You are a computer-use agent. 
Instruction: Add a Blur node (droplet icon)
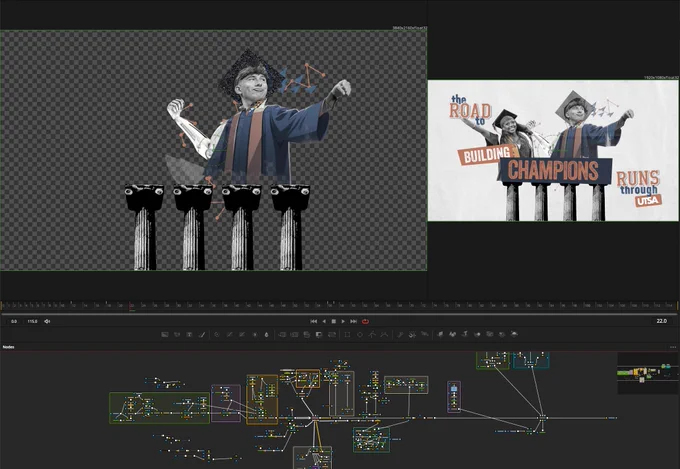[x=266, y=335]
